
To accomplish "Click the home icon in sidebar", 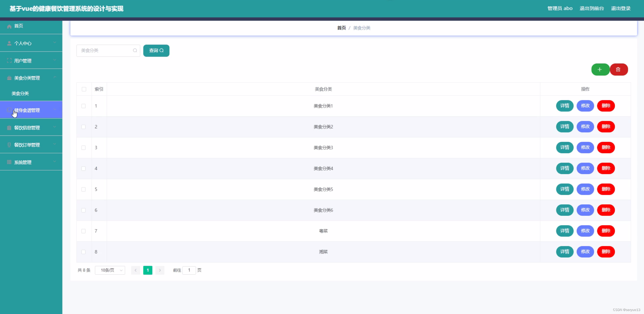I will (x=9, y=26).
